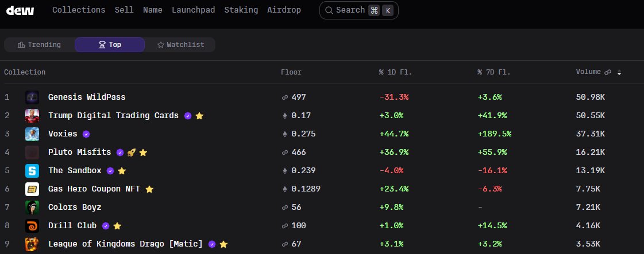Click the Drill Club thumbnail
The width and height of the screenshot is (644, 254).
[x=32, y=226]
